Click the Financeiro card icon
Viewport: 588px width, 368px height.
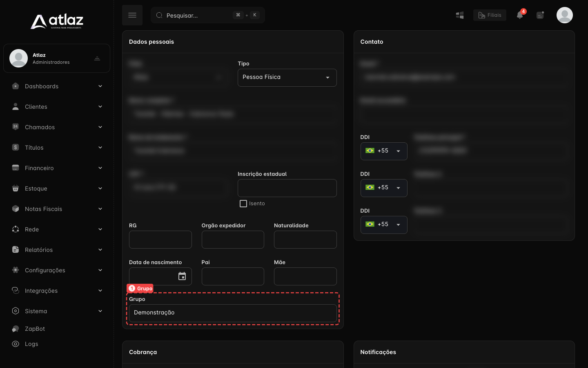tap(16, 168)
